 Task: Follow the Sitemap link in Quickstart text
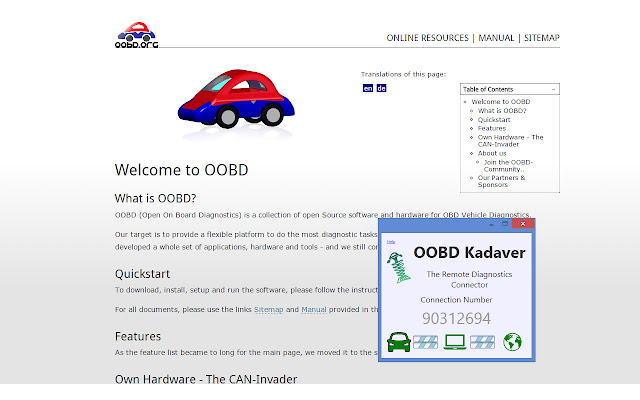[269, 309]
